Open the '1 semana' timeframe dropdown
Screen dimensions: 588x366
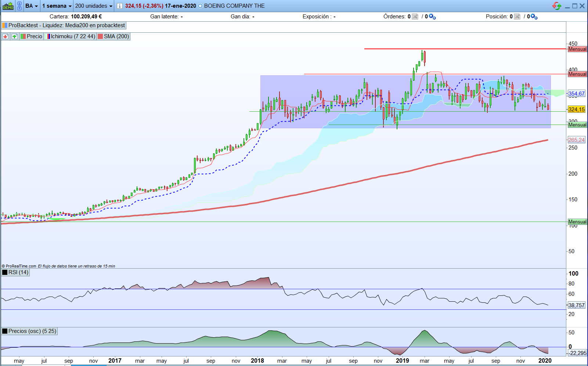[x=57, y=6]
